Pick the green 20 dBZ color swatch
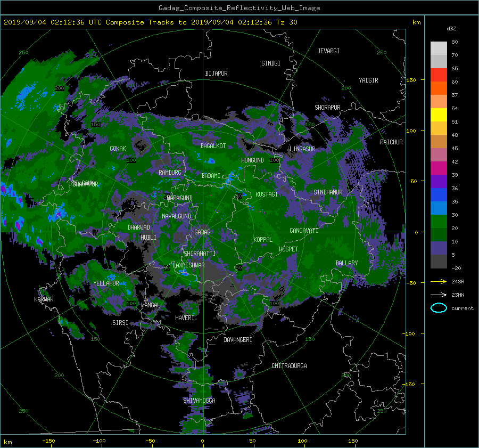 439,222
